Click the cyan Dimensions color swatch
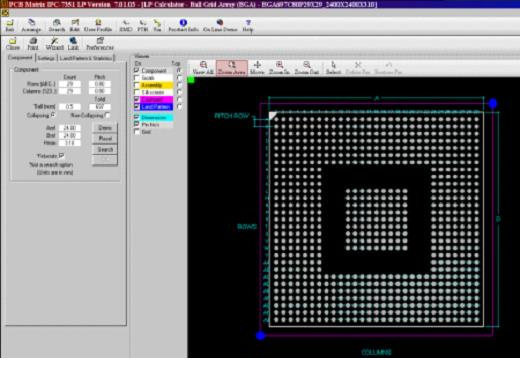Image resolution: width=520 pixels, height=372 pixels. [157, 117]
